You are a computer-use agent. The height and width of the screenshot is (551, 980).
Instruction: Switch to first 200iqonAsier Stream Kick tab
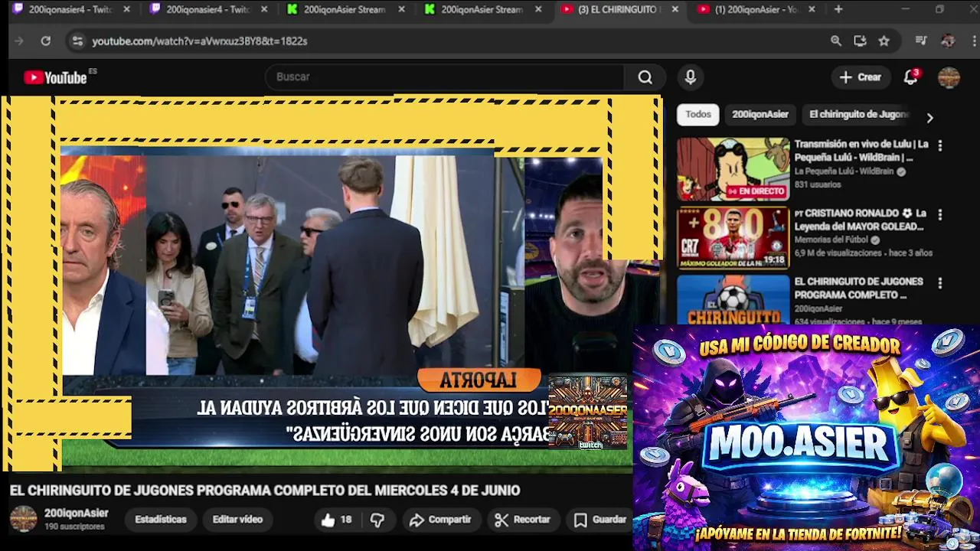point(346,10)
